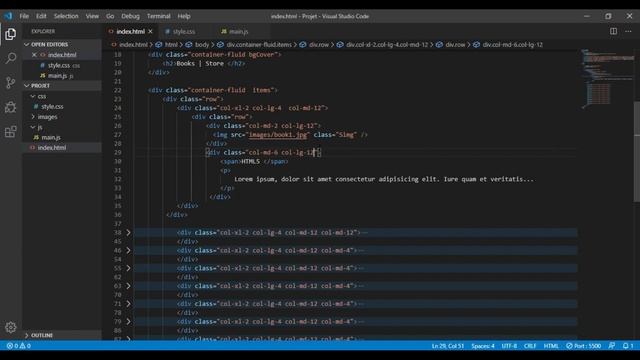Close the index.html editor tab

pos(151,31)
